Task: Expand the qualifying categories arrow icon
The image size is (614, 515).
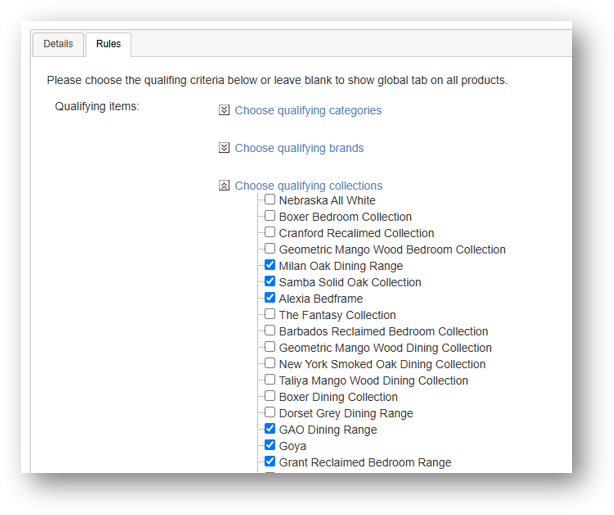Action: (x=224, y=110)
